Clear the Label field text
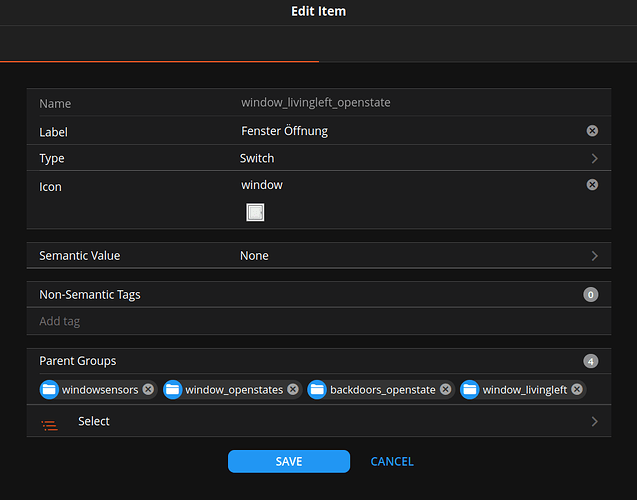Viewport: 637px width, 500px height. coord(592,131)
